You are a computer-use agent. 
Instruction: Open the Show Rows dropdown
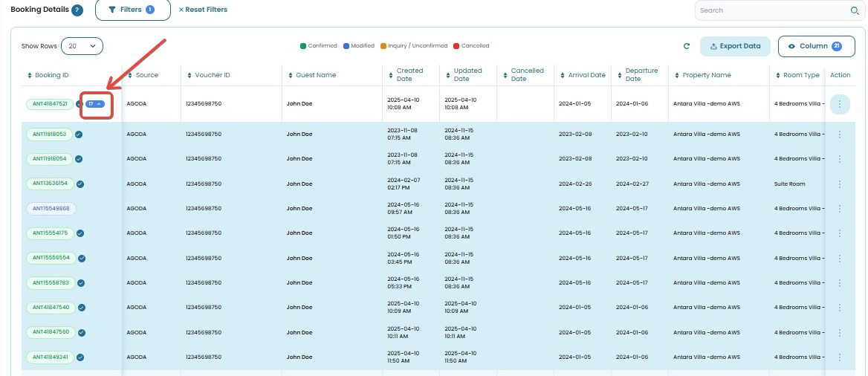(x=82, y=46)
